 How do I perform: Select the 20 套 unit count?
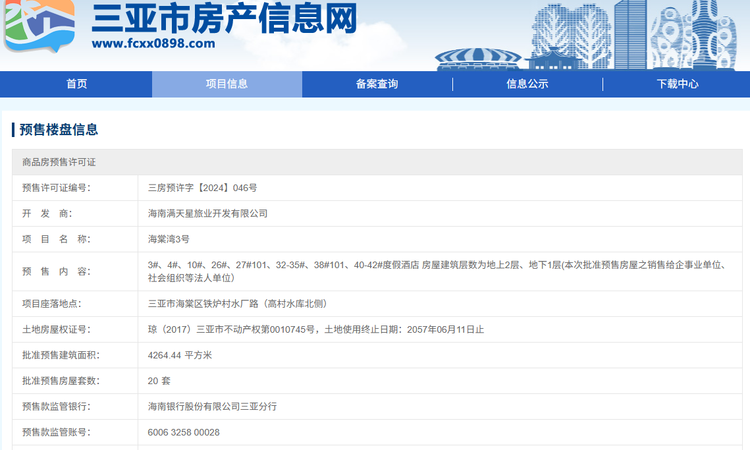point(159,381)
